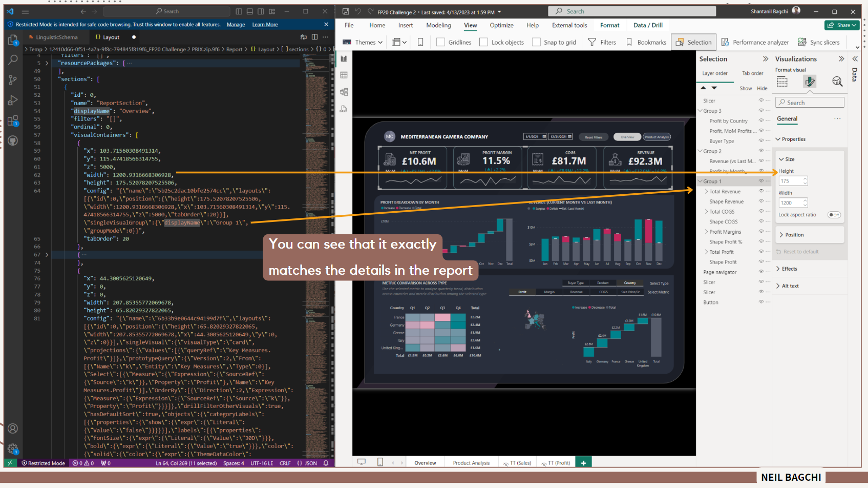This screenshot has width=868, height=488.
Task: Open Run and Debug view in VS Code
Action: (x=13, y=100)
